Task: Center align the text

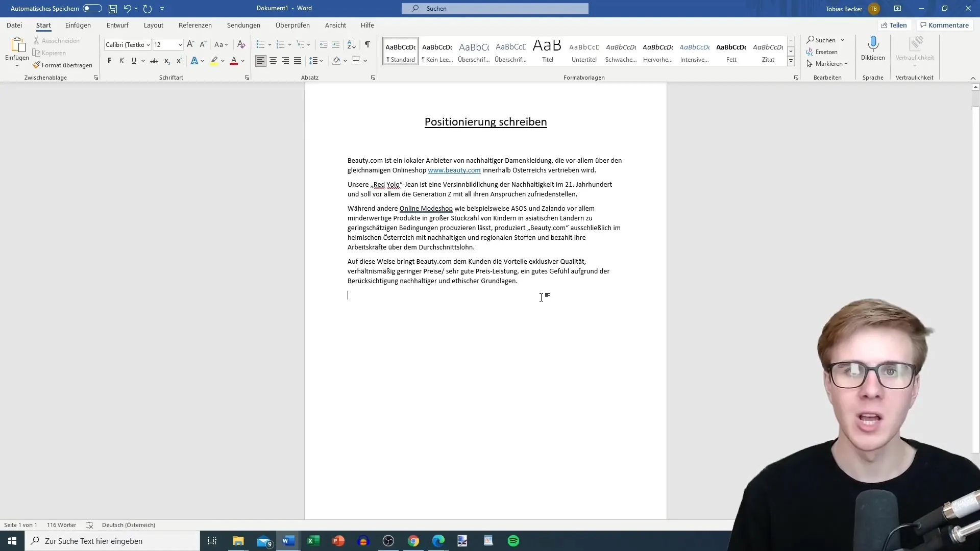Action: (x=273, y=61)
